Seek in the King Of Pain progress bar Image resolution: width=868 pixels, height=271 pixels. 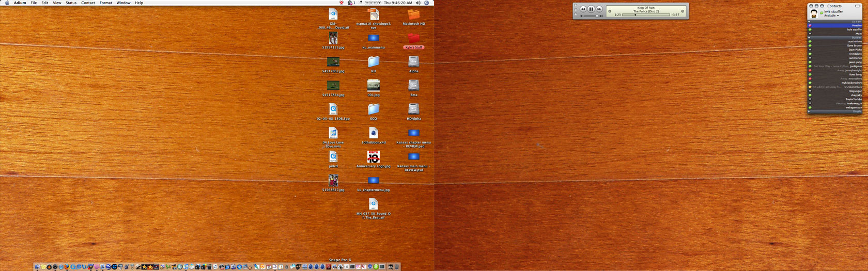click(x=646, y=15)
